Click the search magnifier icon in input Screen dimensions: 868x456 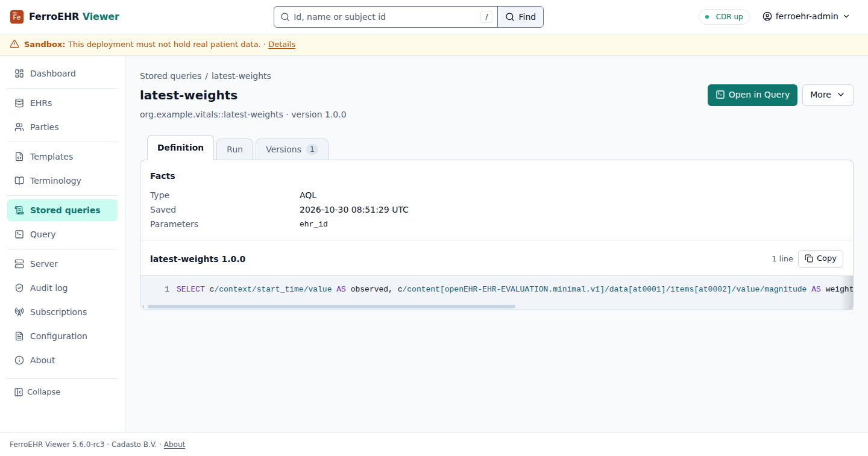285,17
